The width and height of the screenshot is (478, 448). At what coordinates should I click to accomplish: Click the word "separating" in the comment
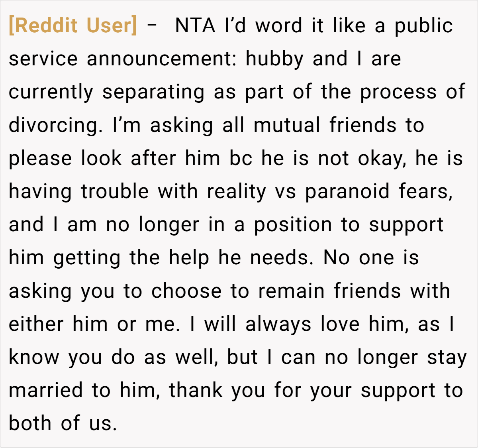coord(153,92)
